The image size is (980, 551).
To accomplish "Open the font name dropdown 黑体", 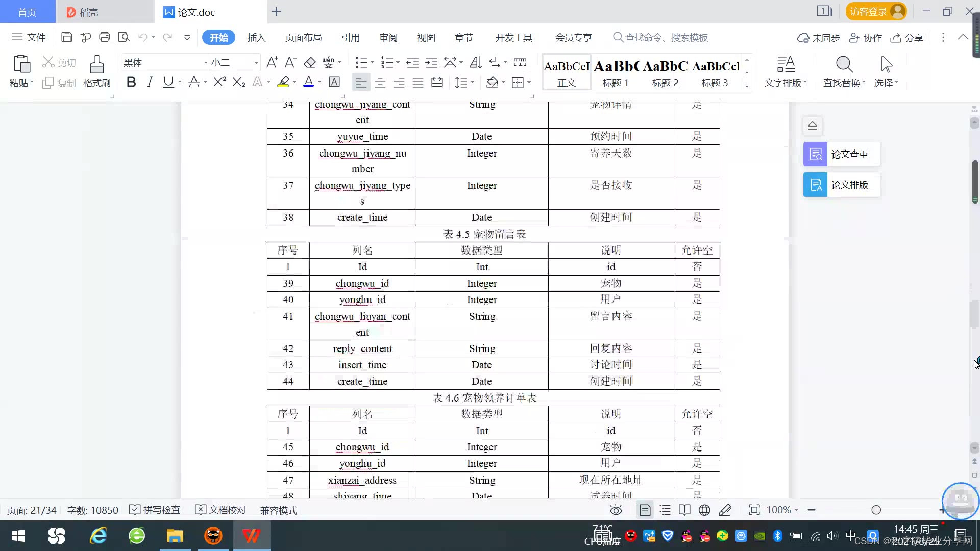I will (x=206, y=63).
